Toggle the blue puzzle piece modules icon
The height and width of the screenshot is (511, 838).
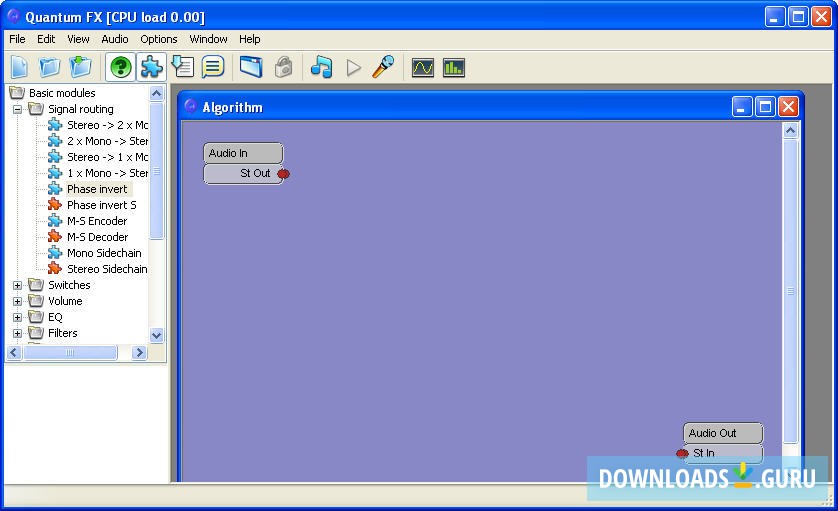151,67
